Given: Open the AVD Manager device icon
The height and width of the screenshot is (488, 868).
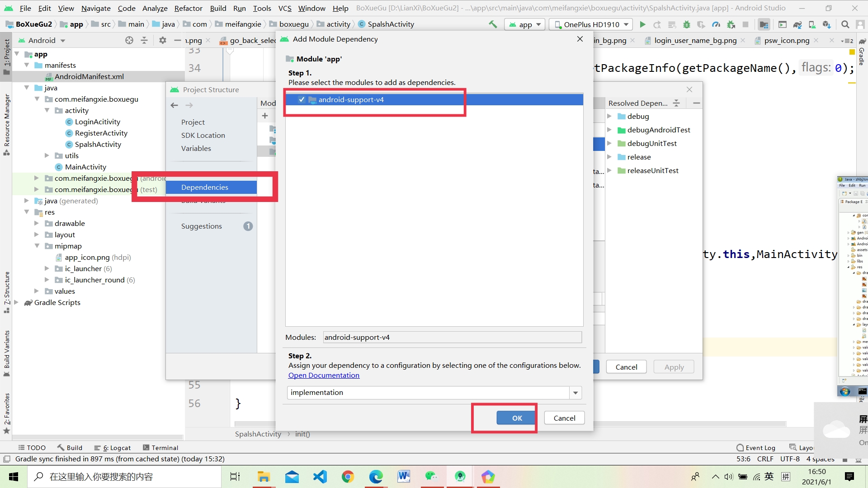Looking at the screenshot, I should point(812,24).
